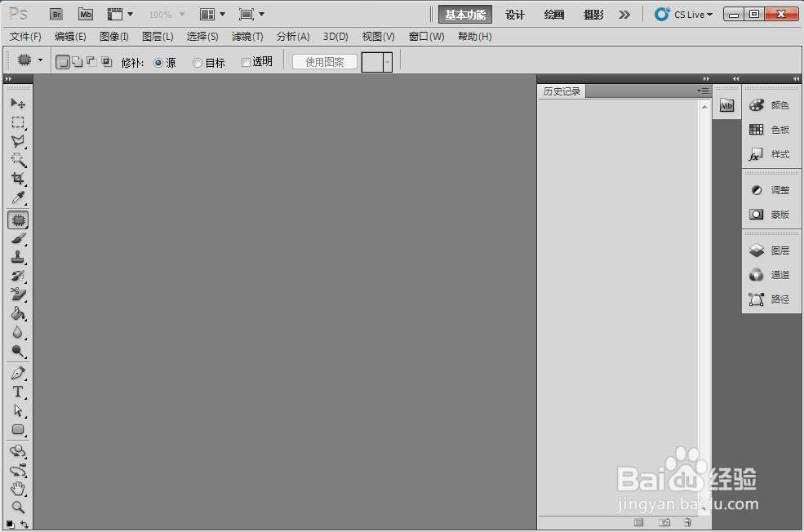Select the Rounded Rectangle shape tool

click(x=18, y=429)
